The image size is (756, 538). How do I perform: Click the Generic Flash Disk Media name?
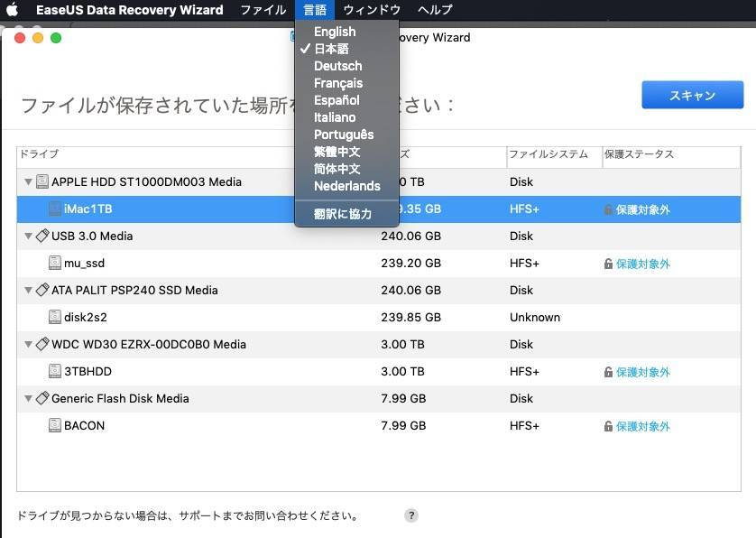(x=120, y=398)
